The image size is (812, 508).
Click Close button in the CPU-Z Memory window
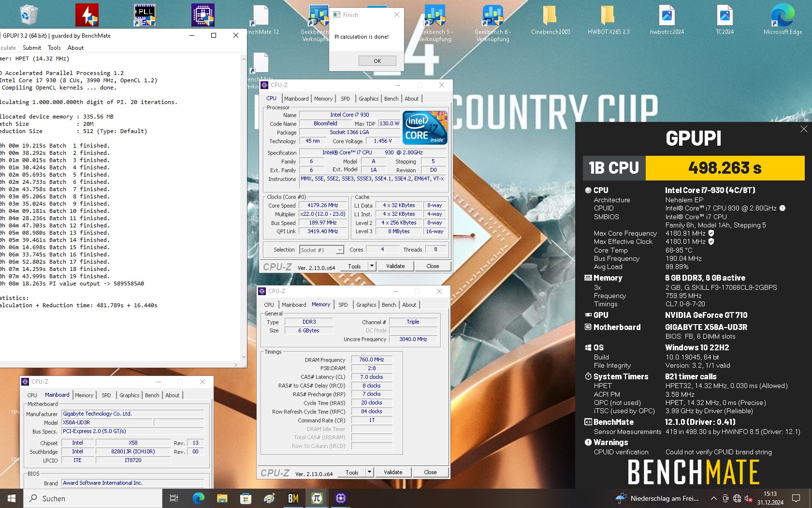[430, 472]
